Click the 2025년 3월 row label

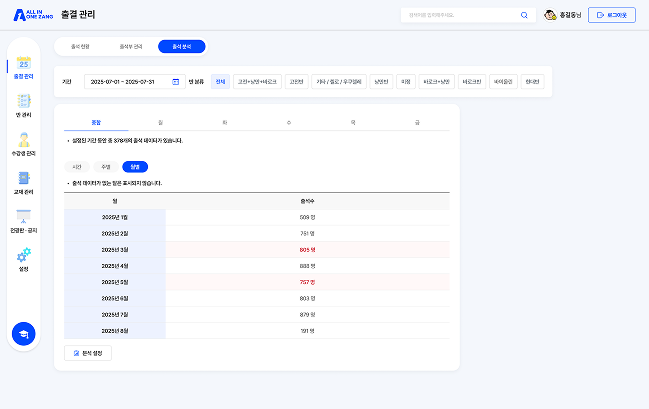tap(115, 250)
